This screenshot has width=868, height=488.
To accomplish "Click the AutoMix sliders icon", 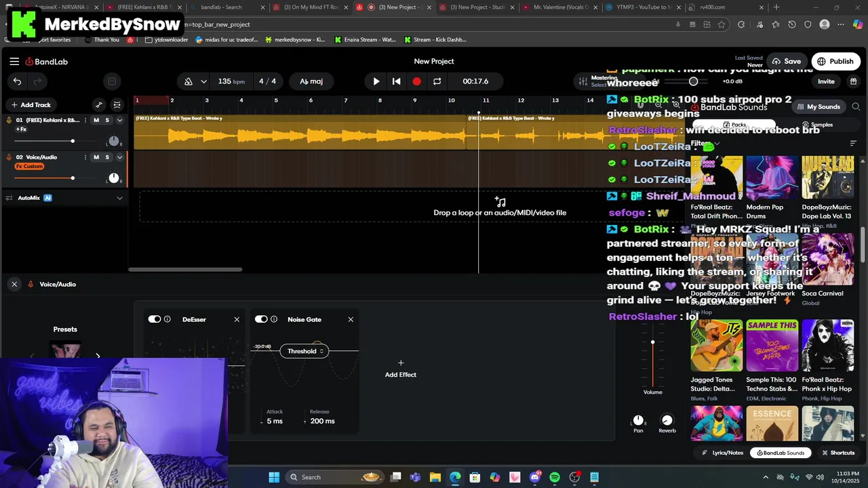I will 9,198.
